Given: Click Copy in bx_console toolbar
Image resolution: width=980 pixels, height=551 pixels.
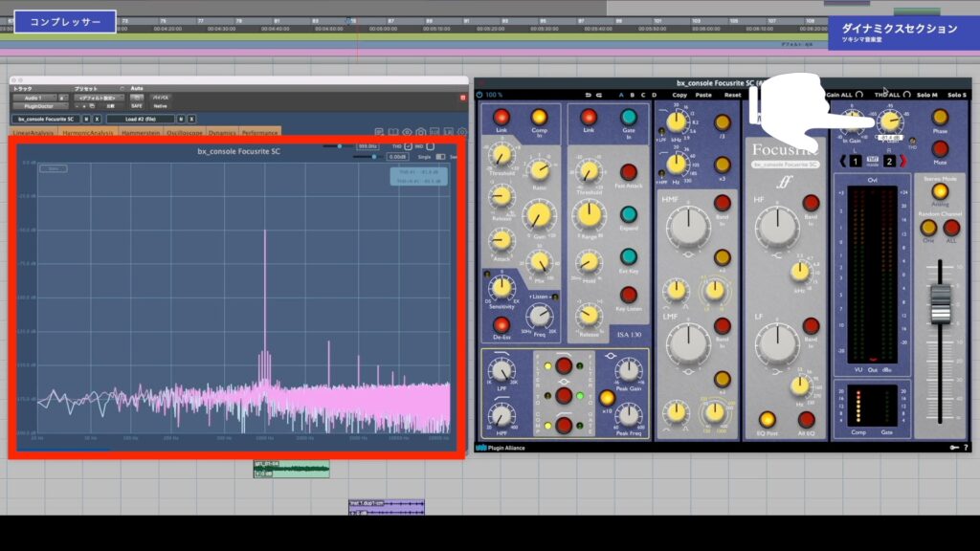Looking at the screenshot, I should pos(679,95).
